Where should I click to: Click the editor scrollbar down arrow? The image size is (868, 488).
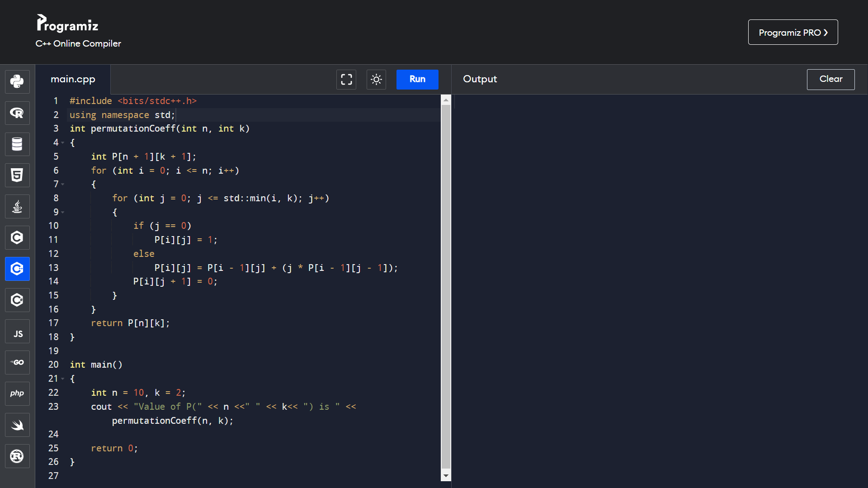(x=446, y=475)
